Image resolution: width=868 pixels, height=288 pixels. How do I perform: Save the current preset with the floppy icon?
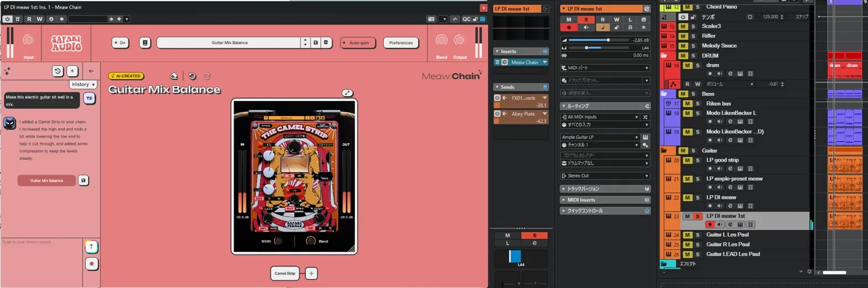[x=316, y=43]
